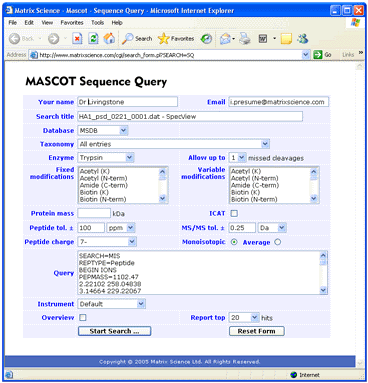
Task: Stop page loading with the Stop icon
Action: coord(77,39)
